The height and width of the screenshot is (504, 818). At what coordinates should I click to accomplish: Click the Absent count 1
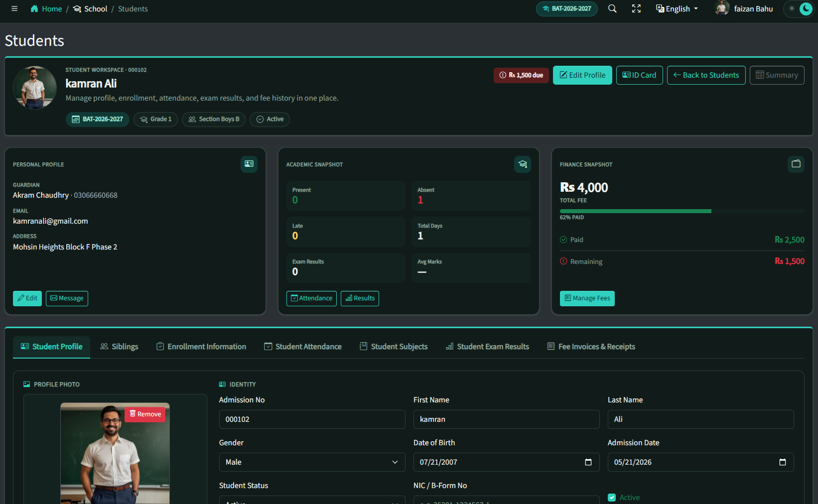click(x=420, y=200)
